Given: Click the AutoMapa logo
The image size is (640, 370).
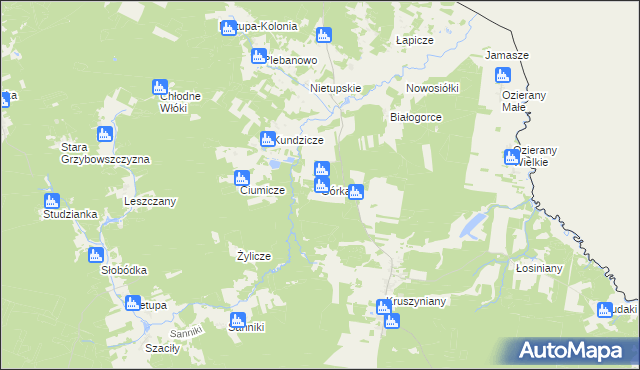Looking at the screenshot, I should click(570, 350).
